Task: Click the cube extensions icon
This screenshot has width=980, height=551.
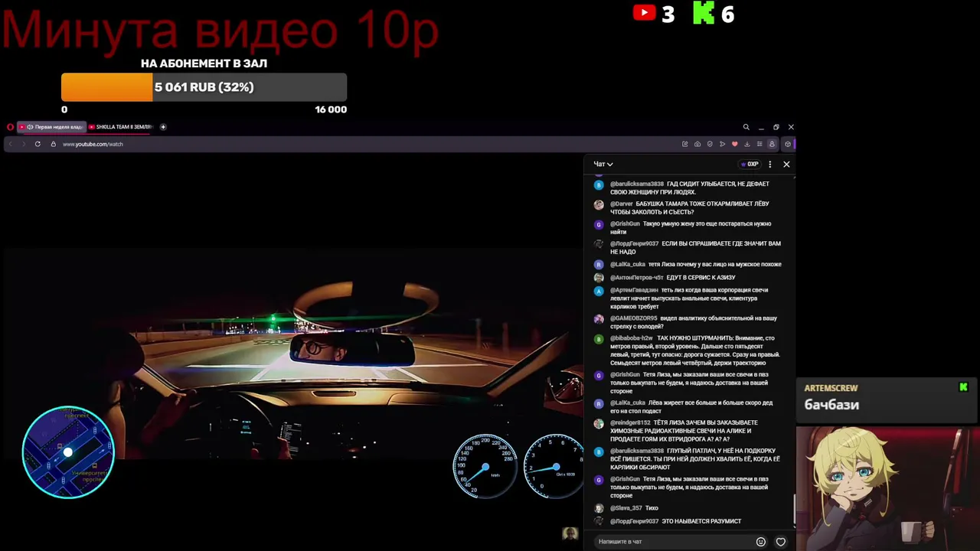Action: click(788, 144)
